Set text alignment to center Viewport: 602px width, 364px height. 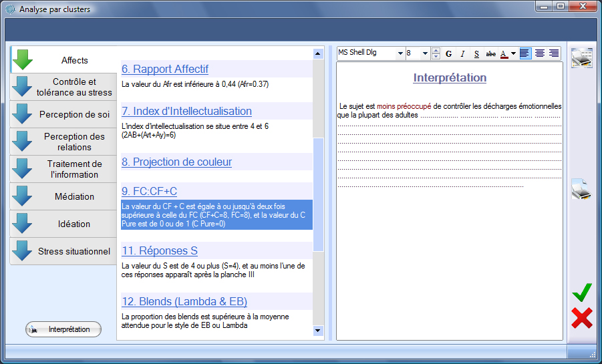tap(540, 53)
